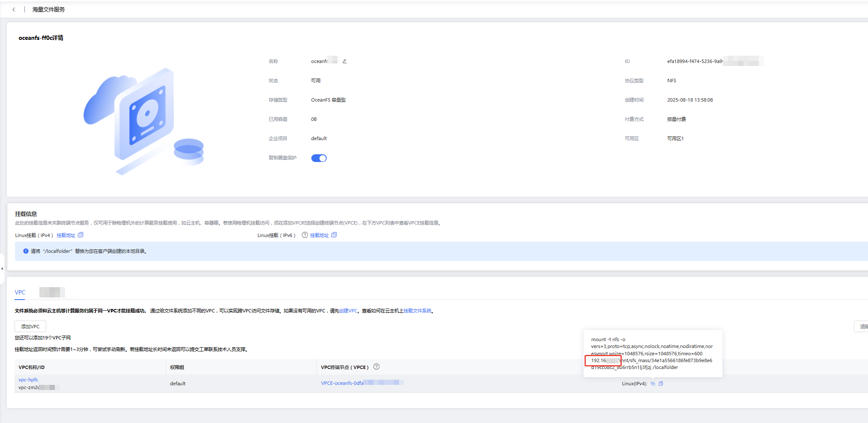The height and width of the screenshot is (423, 868).
Task: Click the 权限组 column header
Action: coord(177,367)
